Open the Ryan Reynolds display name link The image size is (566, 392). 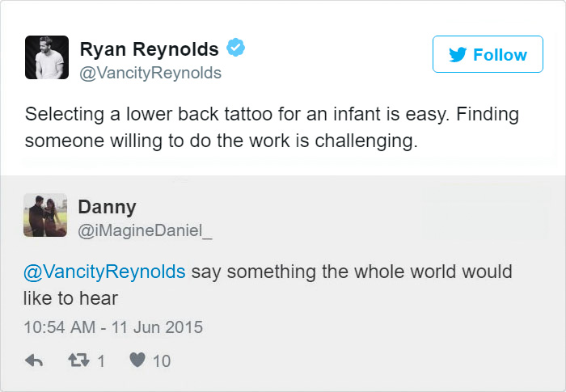tap(150, 49)
